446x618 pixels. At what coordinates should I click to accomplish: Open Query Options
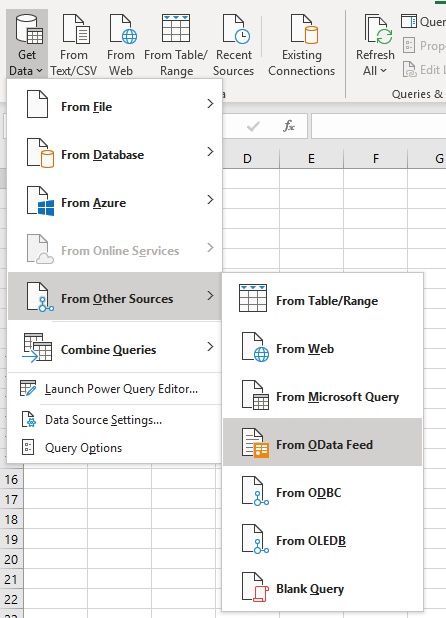point(115,448)
